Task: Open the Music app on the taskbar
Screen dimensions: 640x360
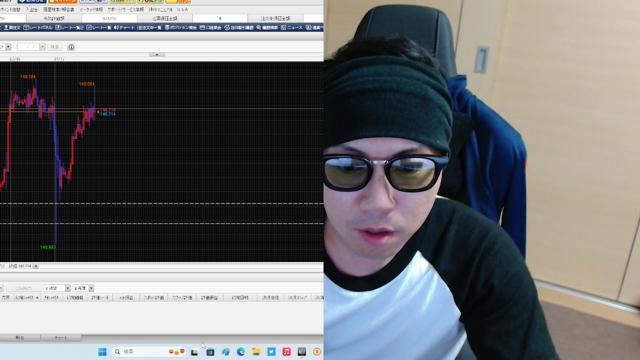Action: pyautogui.click(x=287, y=351)
